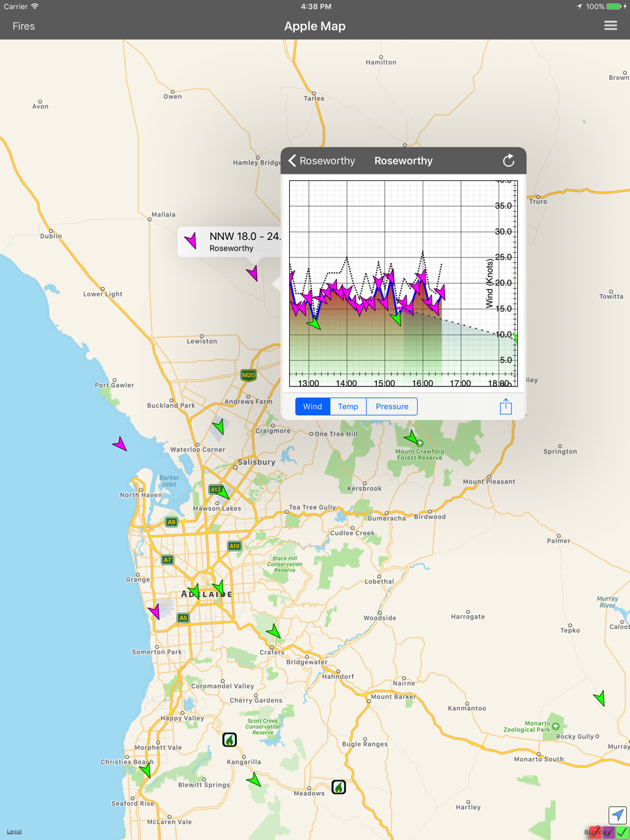Viewport: 630px width, 840px height.
Task: Tap the Mount Pleasant label
Action: coord(489,482)
